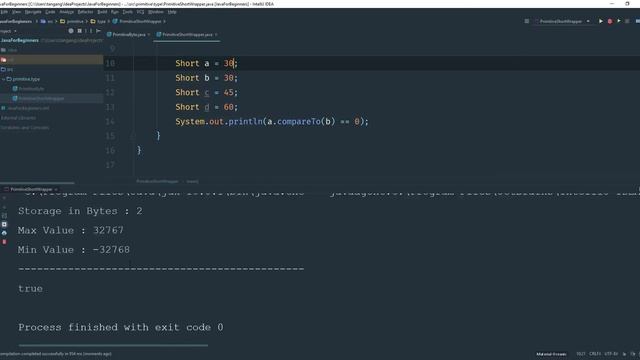Select PrimitiveShortWrapper run tool window tab

tap(30, 189)
